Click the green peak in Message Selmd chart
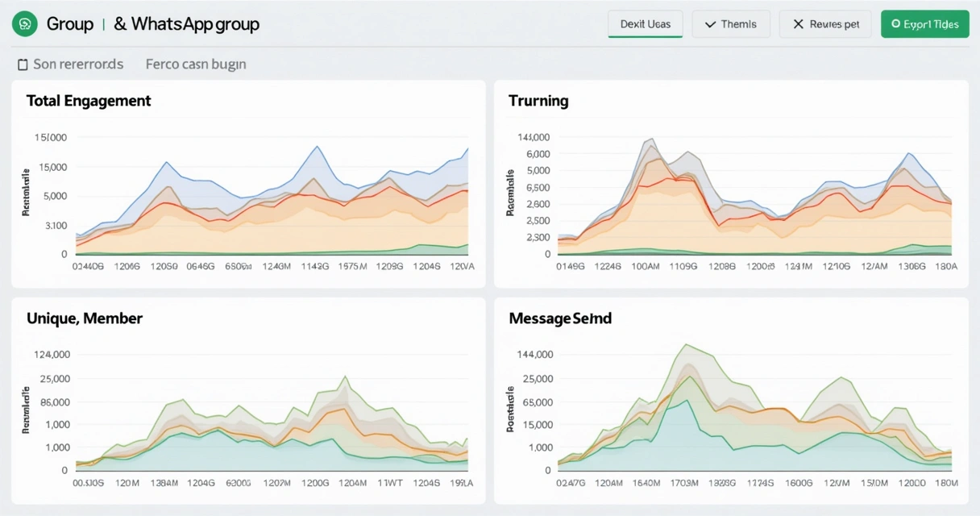The image size is (980, 516). [x=687, y=345]
